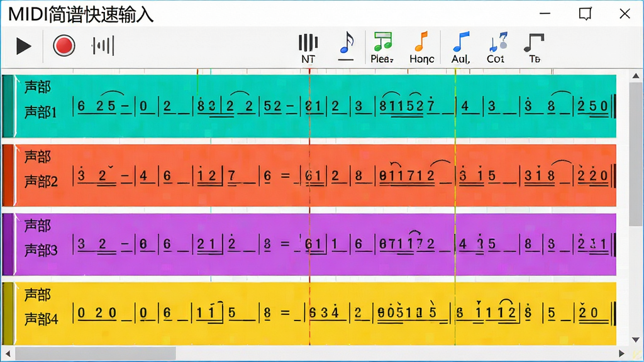Click the olive color strip of 声部4
This screenshot has width=644, height=362.
[8, 313]
